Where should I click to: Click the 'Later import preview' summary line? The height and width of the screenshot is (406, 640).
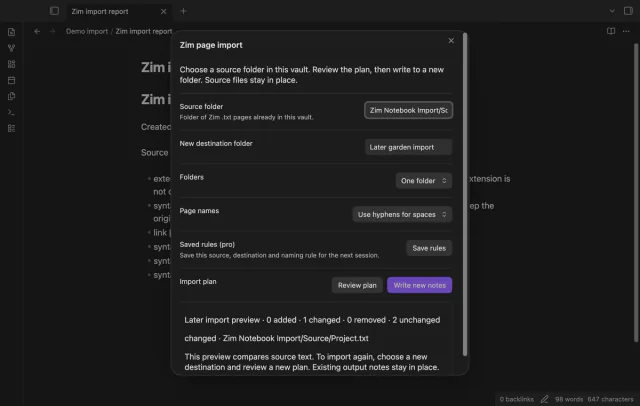312,320
